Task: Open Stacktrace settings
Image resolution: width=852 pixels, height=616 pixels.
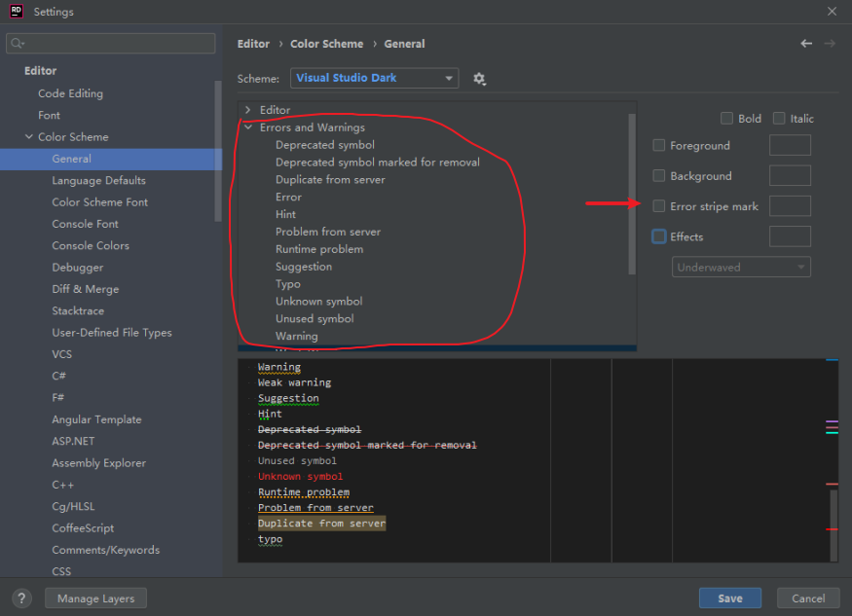Action: click(x=78, y=310)
